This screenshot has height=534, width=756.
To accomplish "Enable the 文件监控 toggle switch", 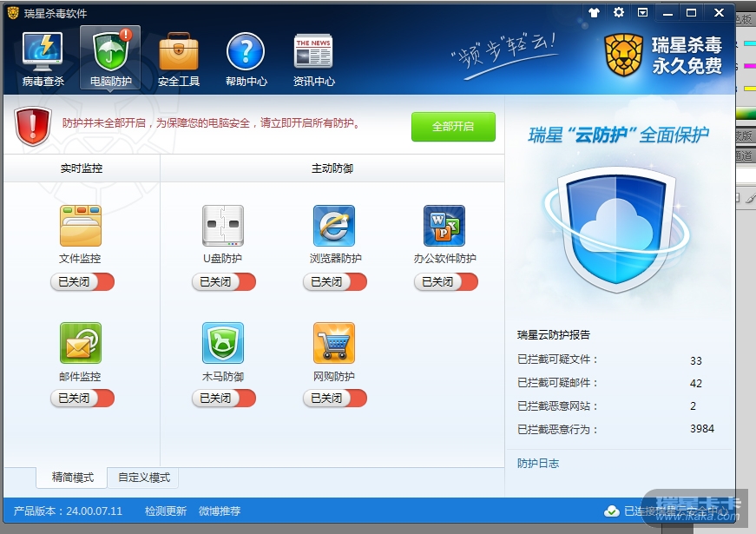I will click(x=82, y=281).
